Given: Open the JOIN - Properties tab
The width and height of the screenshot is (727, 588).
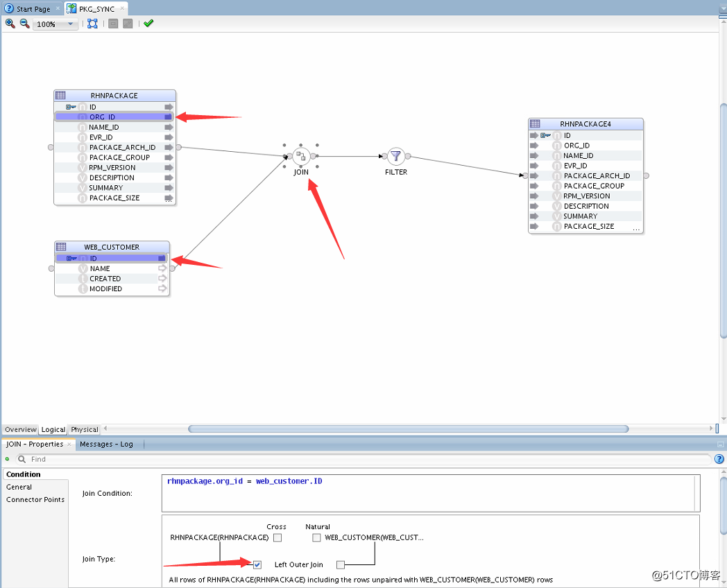Looking at the screenshot, I should (34, 444).
